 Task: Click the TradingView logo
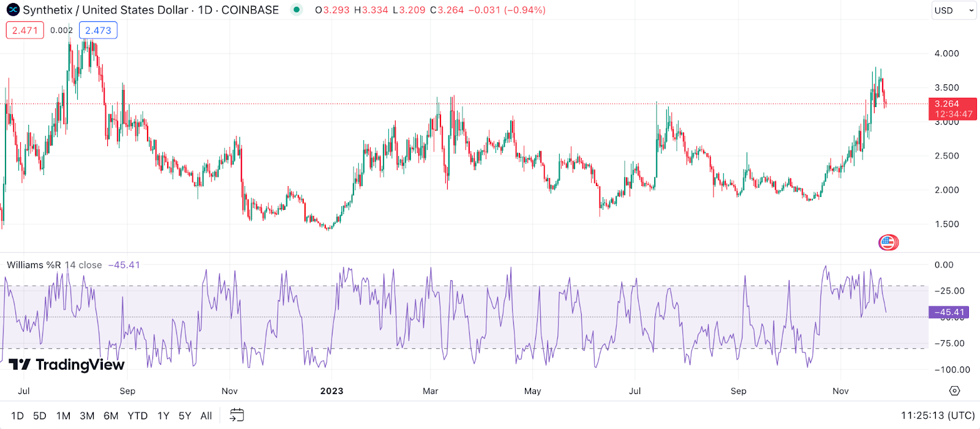67,365
